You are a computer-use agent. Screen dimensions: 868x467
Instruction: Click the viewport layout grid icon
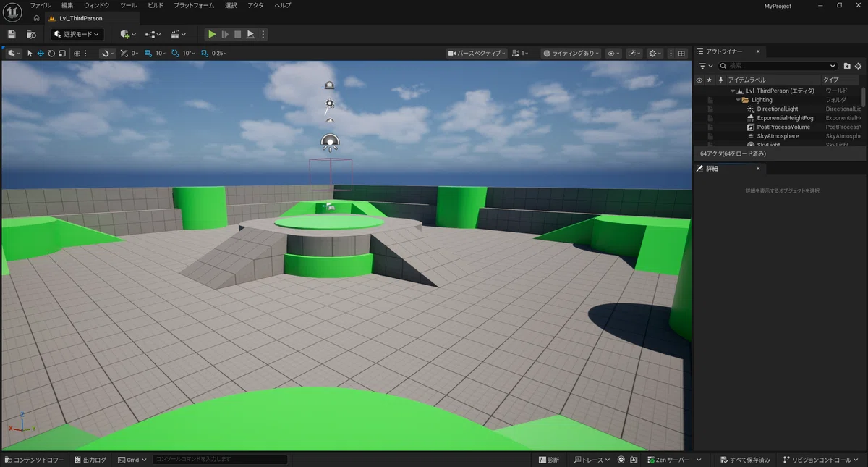click(681, 53)
